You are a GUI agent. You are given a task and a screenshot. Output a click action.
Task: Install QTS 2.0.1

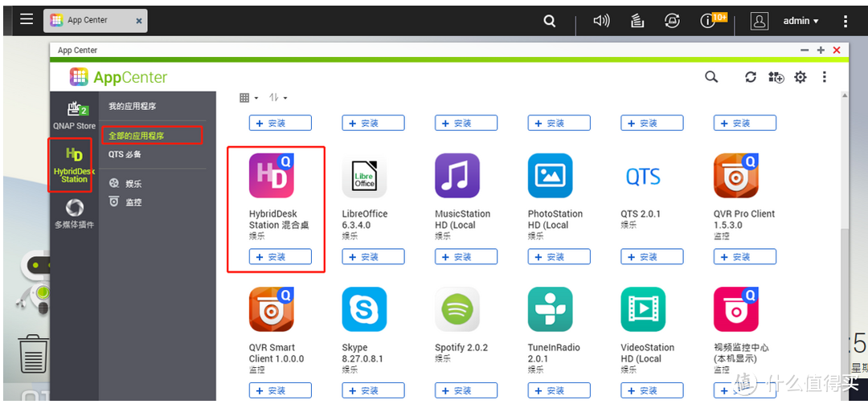652,257
